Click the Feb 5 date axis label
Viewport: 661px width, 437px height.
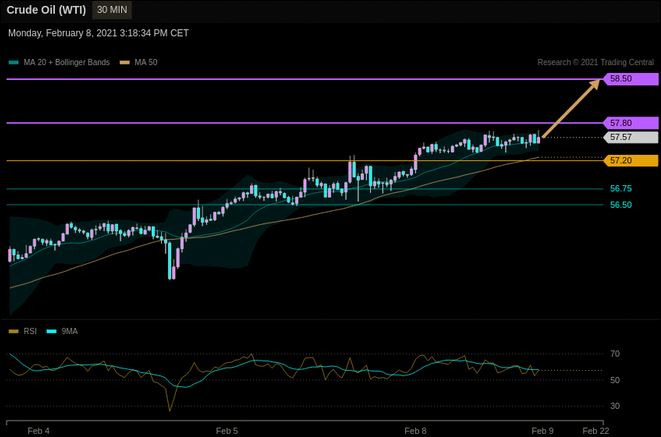[x=227, y=431]
